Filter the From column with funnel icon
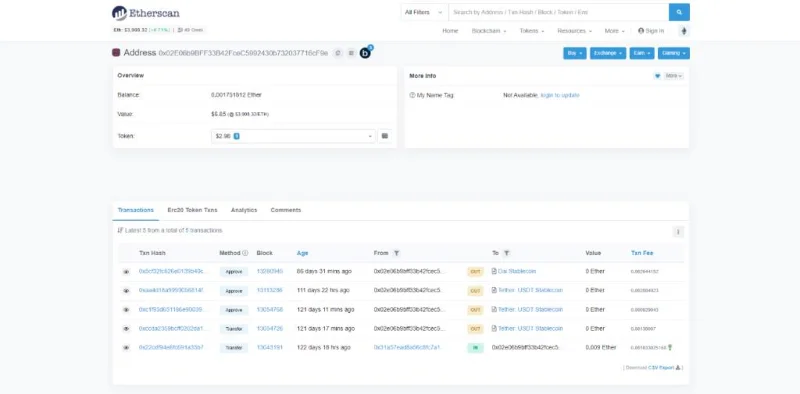The height and width of the screenshot is (394, 800). click(396, 253)
